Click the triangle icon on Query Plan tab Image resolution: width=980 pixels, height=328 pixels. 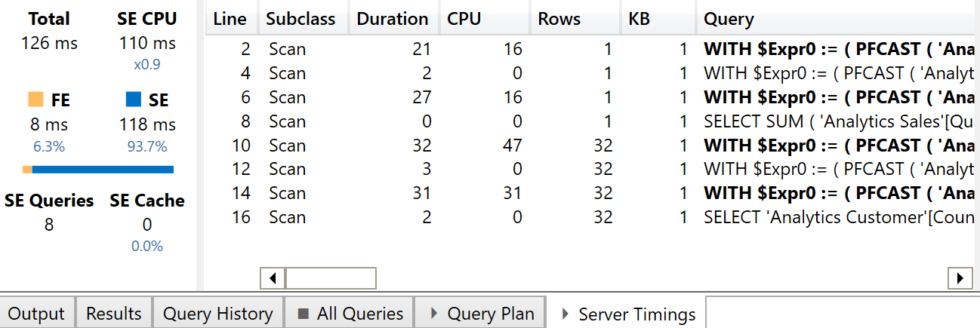433,314
